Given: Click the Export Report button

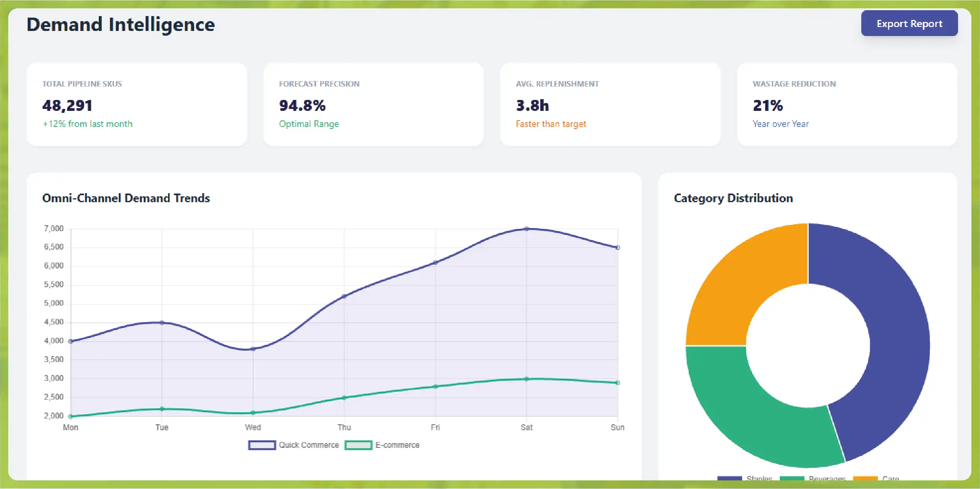Looking at the screenshot, I should pos(909,24).
